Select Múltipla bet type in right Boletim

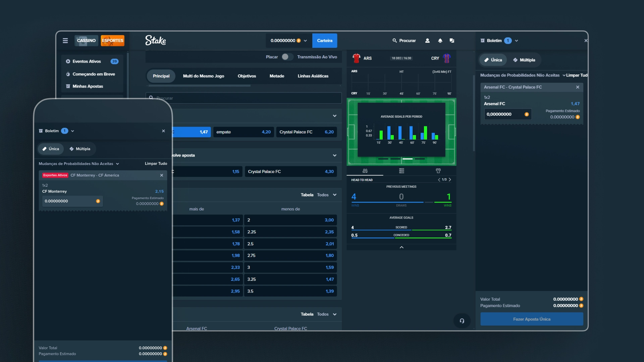click(524, 60)
